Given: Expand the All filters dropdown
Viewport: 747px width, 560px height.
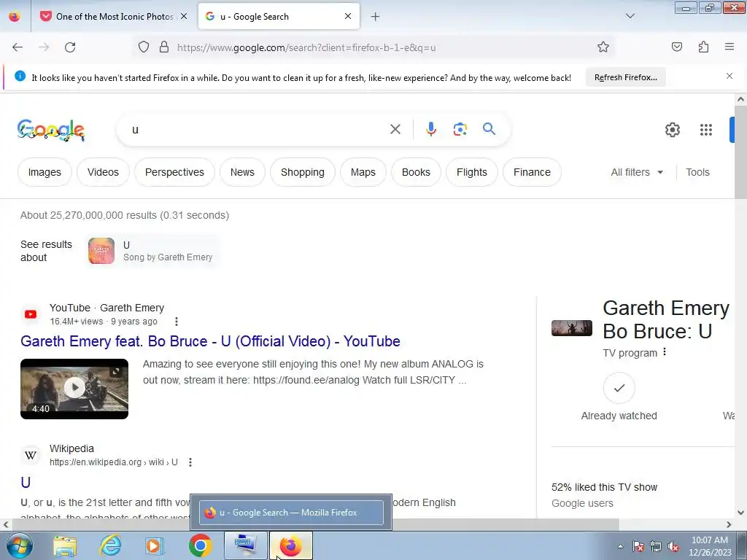Looking at the screenshot, I should [637, 172].
